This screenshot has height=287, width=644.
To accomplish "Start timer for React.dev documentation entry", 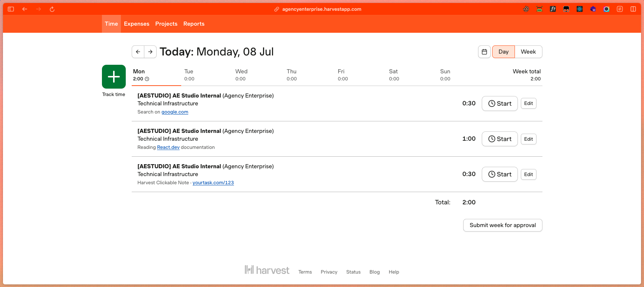I will tap(500, 139).
